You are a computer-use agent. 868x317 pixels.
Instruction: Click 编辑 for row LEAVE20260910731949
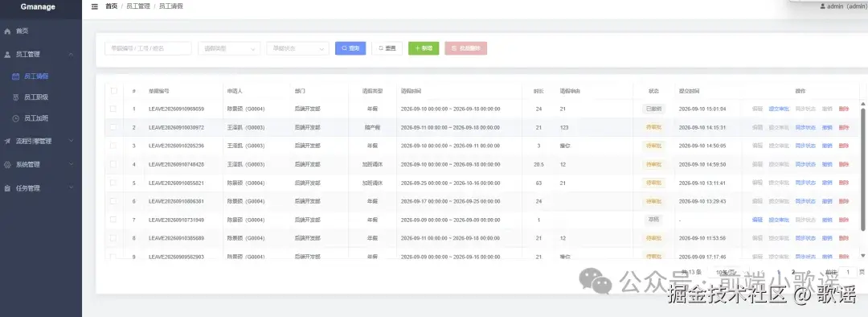pos(757,220)
